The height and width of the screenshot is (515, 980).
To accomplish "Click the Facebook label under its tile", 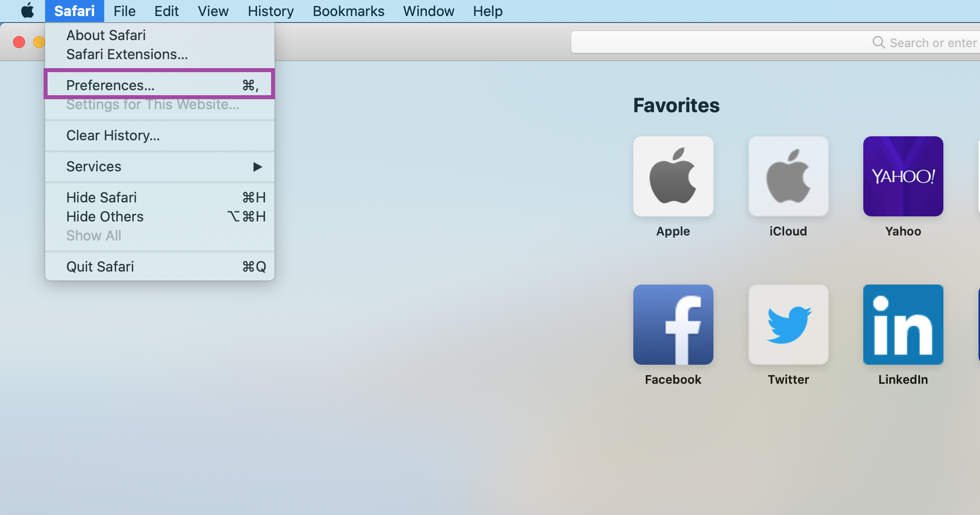I will click(x=673, y=379).
